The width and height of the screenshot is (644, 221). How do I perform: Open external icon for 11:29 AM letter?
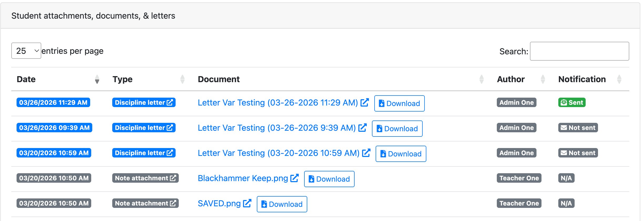(x=365, y=102)
